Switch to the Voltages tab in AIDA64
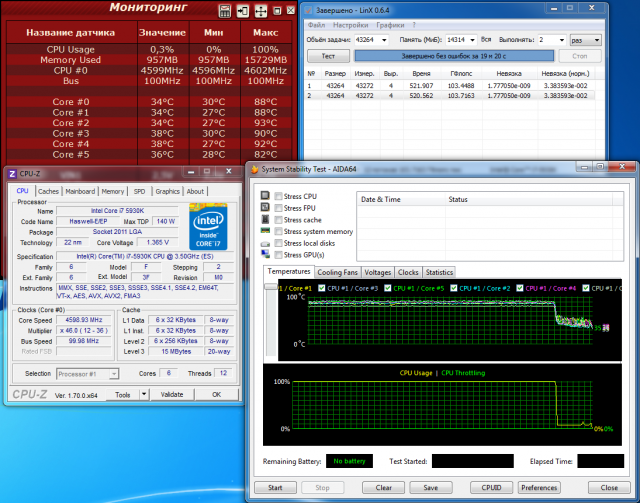 [x=378, y=272]
